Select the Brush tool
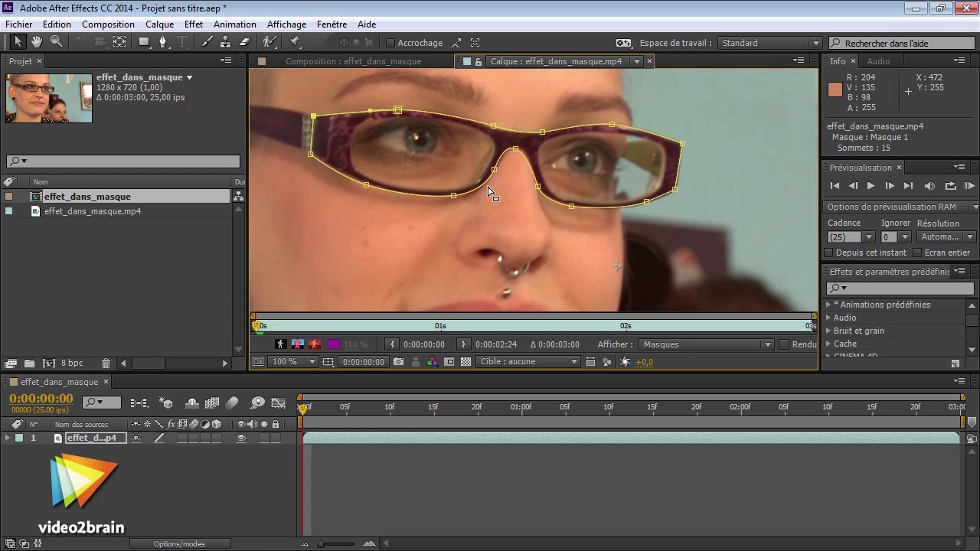 207,42
